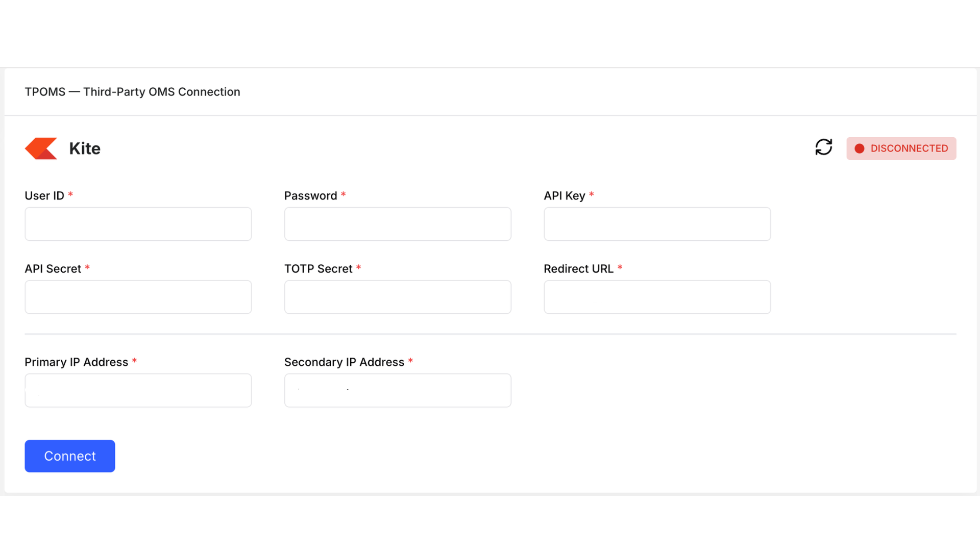This screenshot has width=980, height=551.
Task: Focus the TOTP Secret input field
Action: click(398, 297)
